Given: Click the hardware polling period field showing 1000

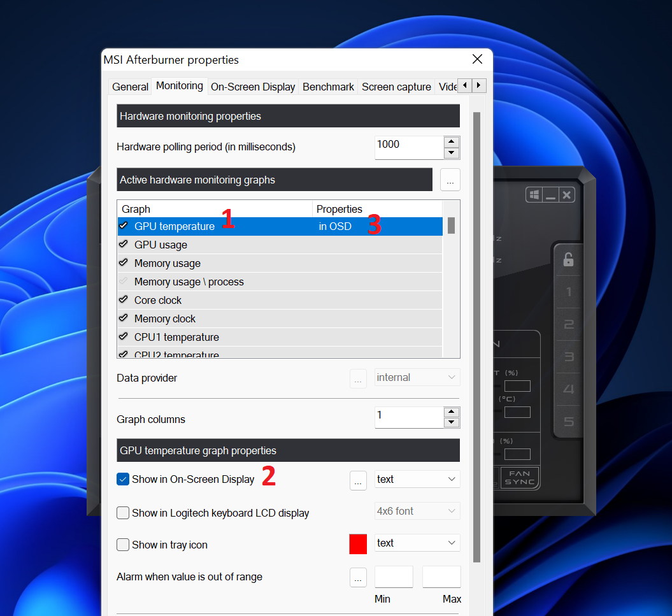Looking at the screenshot, I should tap(410, 147).
